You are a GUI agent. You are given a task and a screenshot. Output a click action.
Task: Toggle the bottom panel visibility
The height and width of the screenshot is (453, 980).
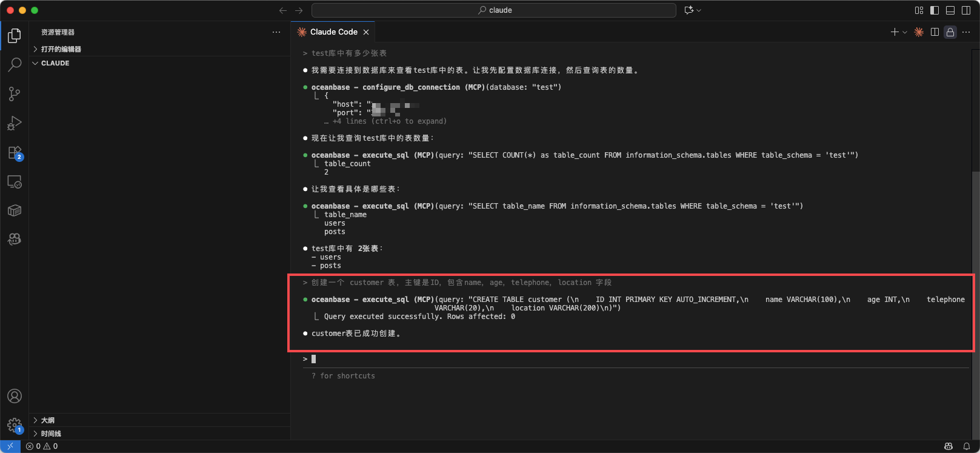point(950,10)
